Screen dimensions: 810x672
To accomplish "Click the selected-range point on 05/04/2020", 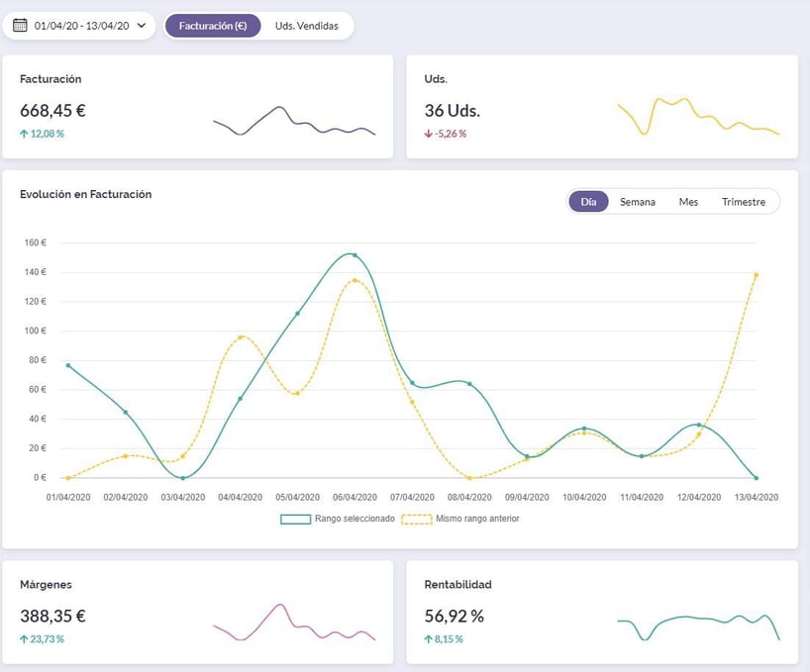I will click(297, 314).
